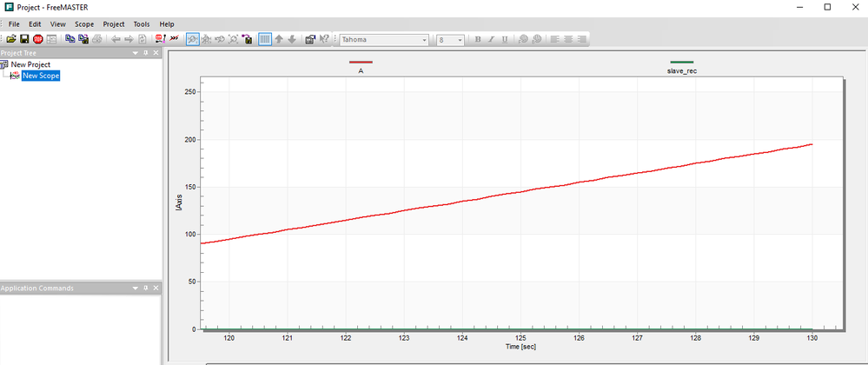Click the fourth scope zoom-fit icon
This screenshot has width=868, height=365.
coord(234,39)
